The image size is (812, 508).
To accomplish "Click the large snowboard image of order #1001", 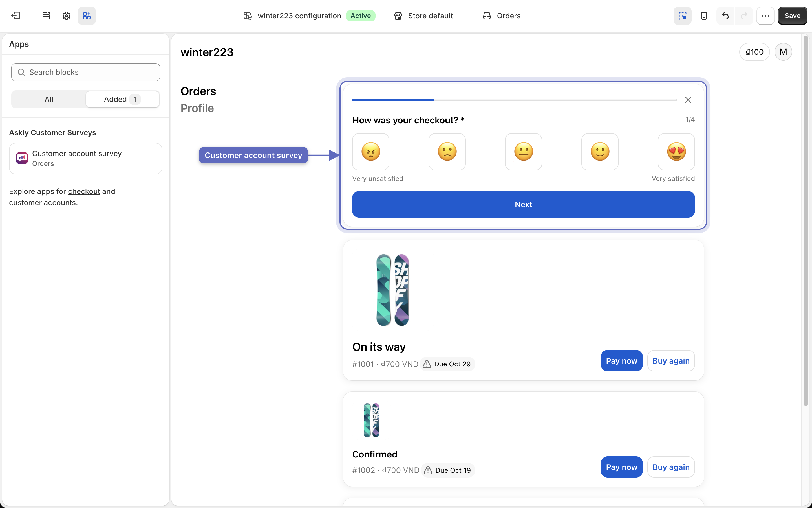I will pyautogui.click(x=392, y=290).
